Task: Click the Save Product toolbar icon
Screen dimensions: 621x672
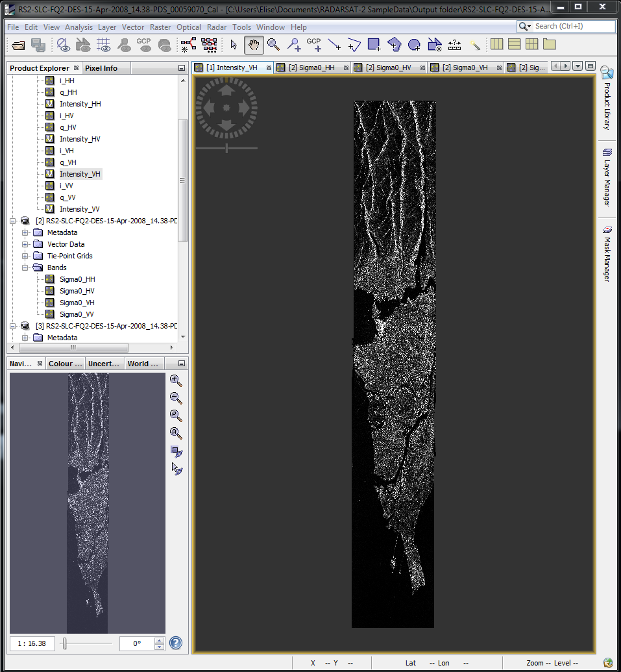Action: point(38,45)
